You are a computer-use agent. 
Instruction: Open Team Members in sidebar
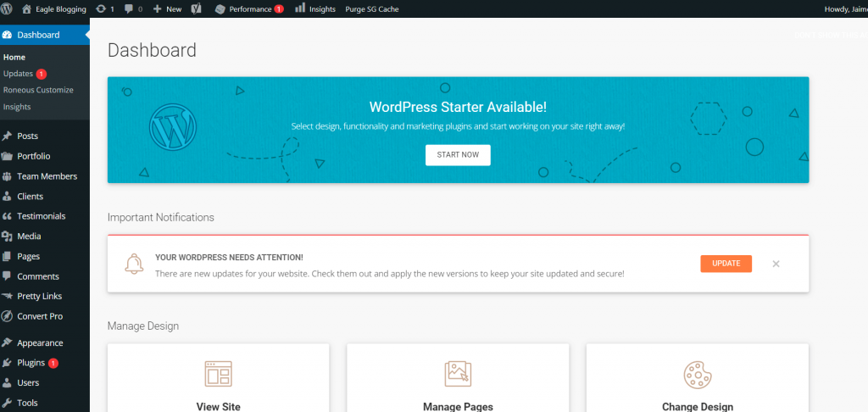pos(47,176)
